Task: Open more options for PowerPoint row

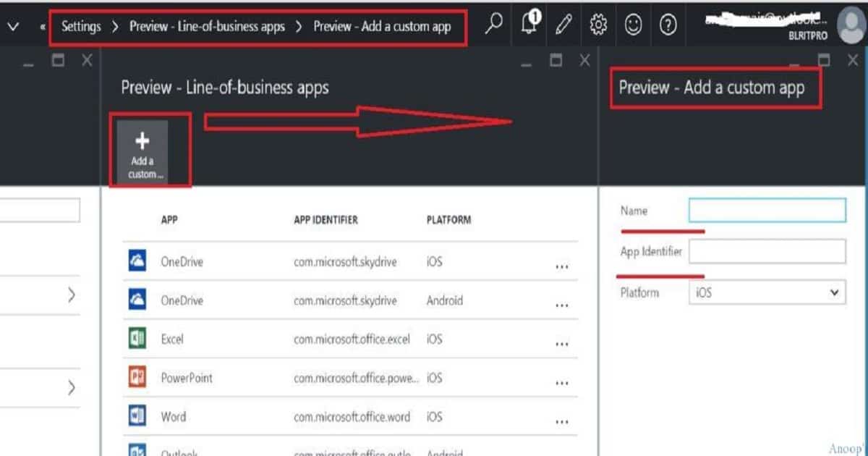Action: tap(562, 383)
